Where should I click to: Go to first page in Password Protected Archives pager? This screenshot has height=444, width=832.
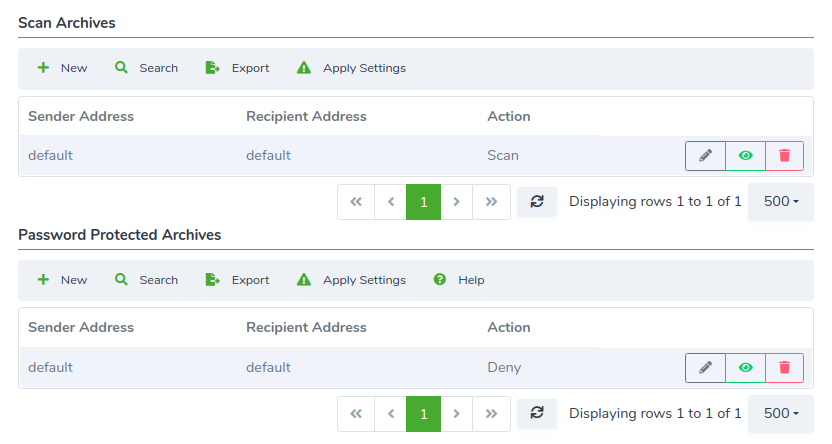[356, 414]
